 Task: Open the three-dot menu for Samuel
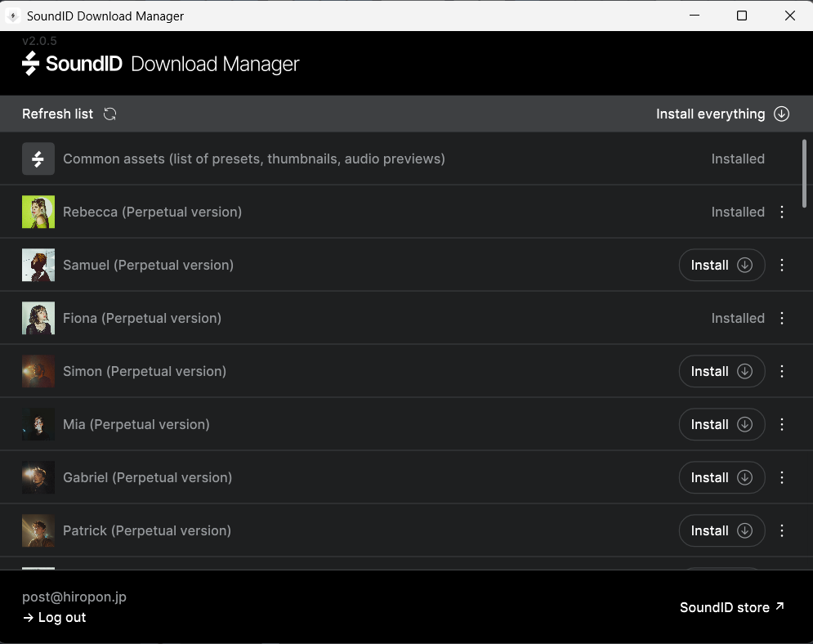pos(782,265)
